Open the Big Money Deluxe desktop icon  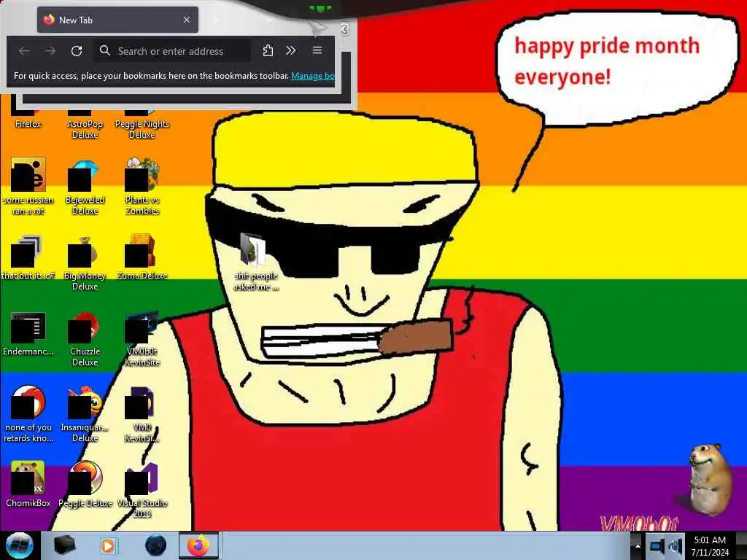click(x=85, y=262)
